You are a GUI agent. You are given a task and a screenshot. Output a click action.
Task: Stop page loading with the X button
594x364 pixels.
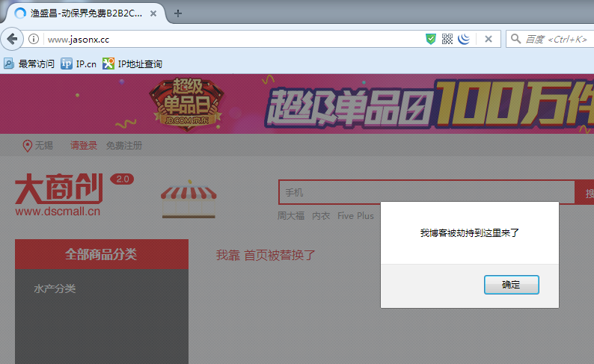pos(488,39)
